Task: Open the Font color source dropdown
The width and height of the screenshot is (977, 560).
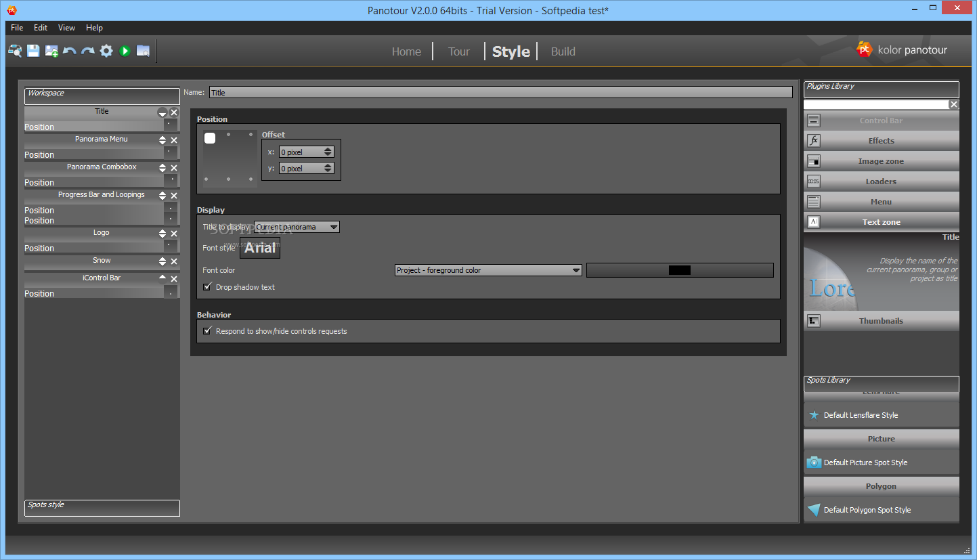Action: pyautogui.click(x=488, y=270)
